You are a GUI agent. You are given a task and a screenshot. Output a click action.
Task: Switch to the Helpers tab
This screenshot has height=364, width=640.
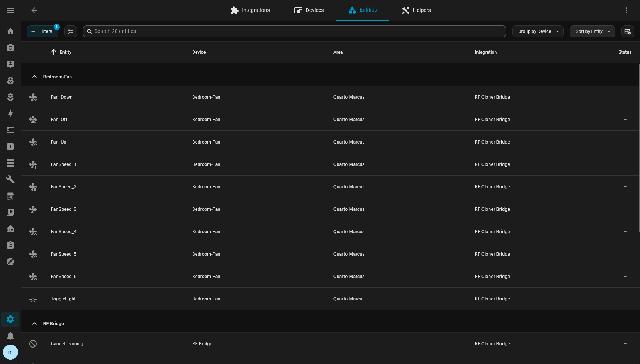(x=416, y=10)
